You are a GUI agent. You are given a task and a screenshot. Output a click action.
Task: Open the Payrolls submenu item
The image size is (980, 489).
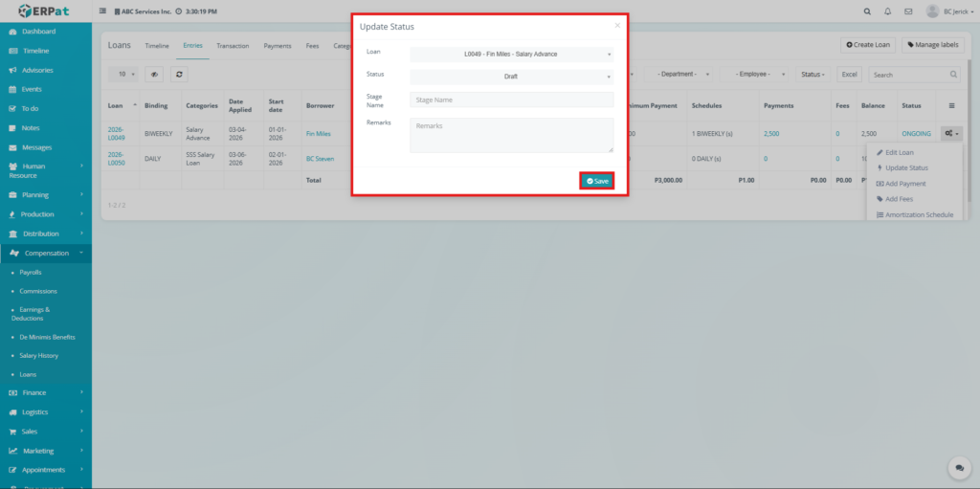point(30,273)
